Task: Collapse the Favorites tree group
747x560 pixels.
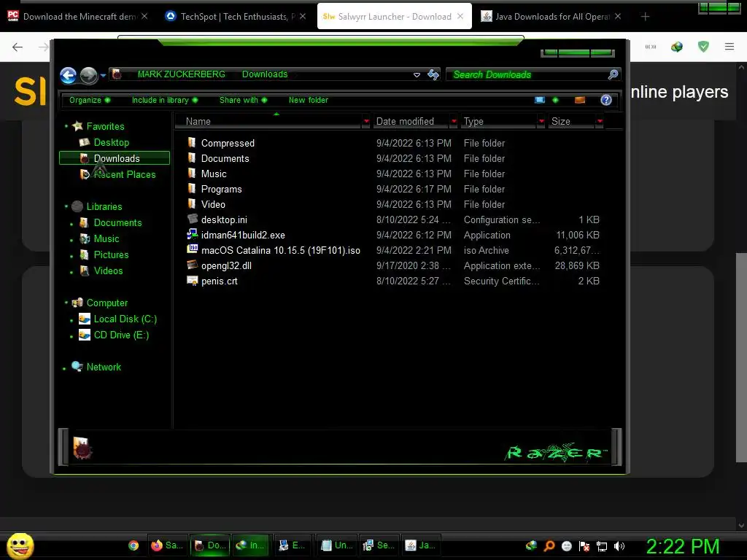Action: click(66, 126)
